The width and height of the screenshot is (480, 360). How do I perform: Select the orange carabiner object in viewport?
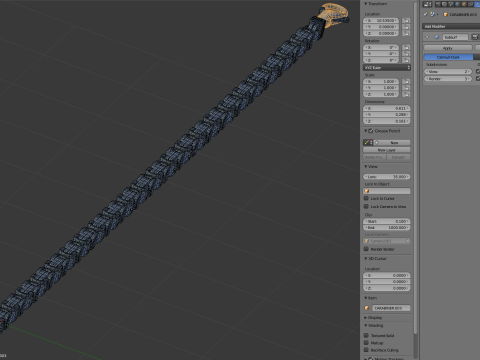point(333,15)
